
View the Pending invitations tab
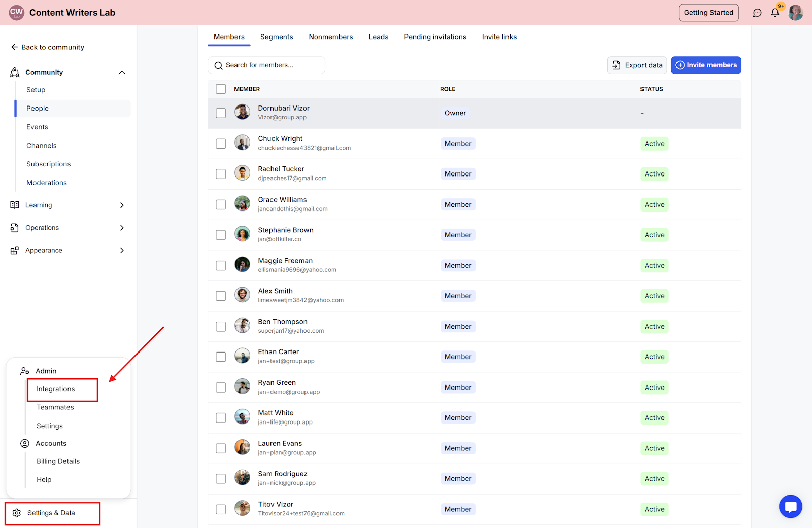pyautogui.click(x=435, y=37)
